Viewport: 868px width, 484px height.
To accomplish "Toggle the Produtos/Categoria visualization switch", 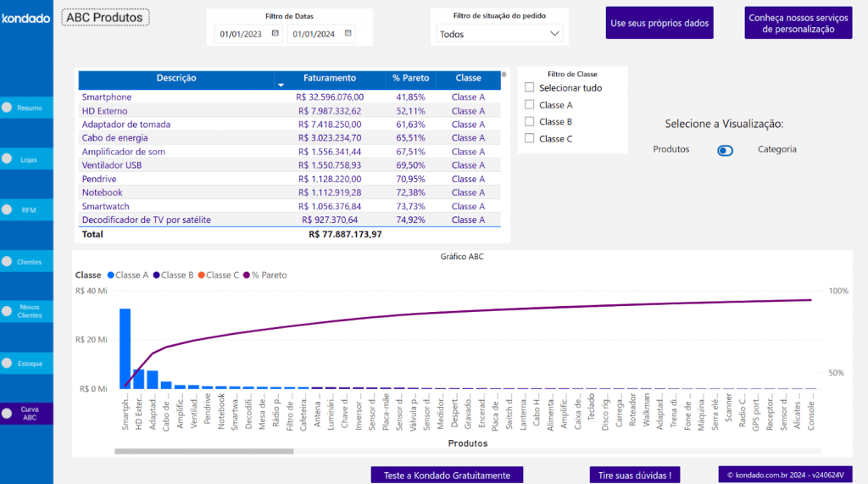I will click(725, 150).
